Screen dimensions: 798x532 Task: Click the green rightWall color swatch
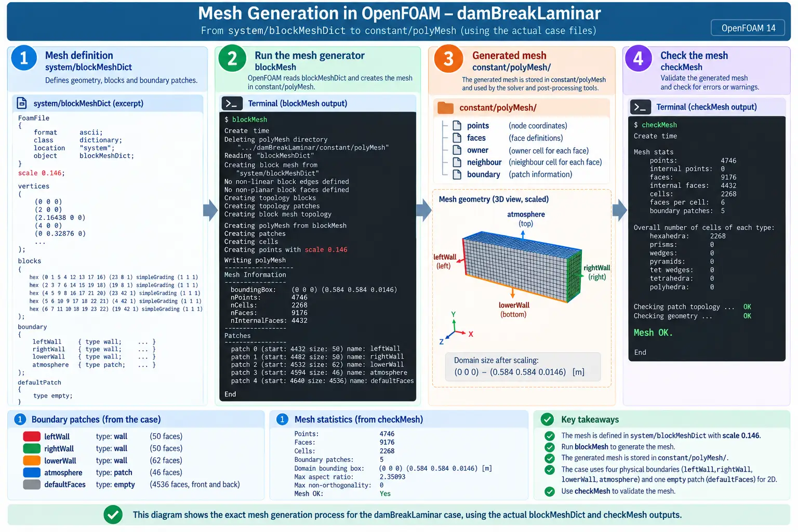point(32,448)
